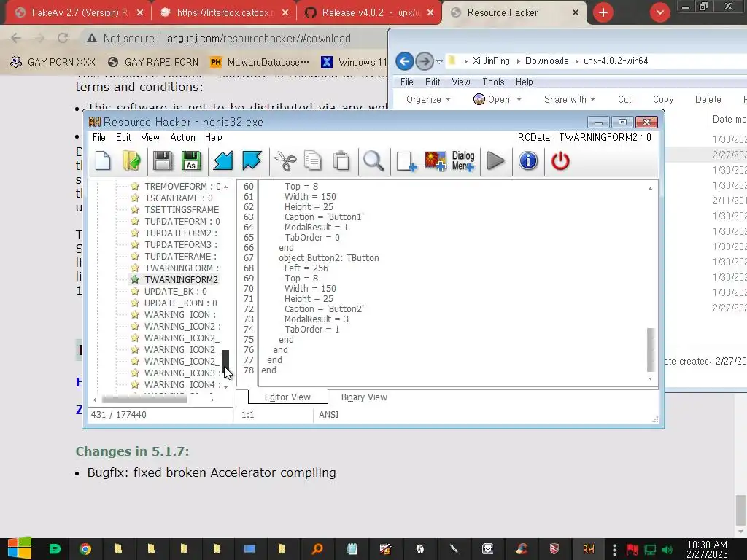
Task: Click the page-with-plus icon in the toolbar
Action: click(406, 161)
